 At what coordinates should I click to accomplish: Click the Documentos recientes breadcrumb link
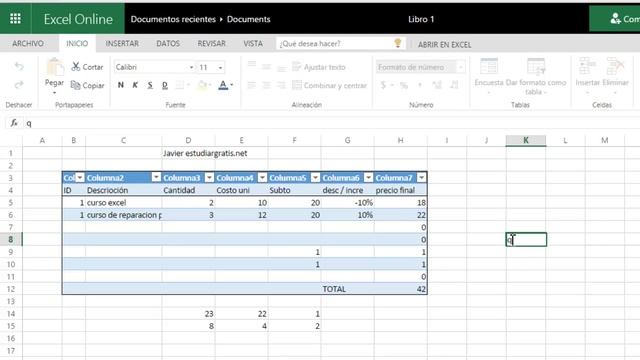point(173,19)
